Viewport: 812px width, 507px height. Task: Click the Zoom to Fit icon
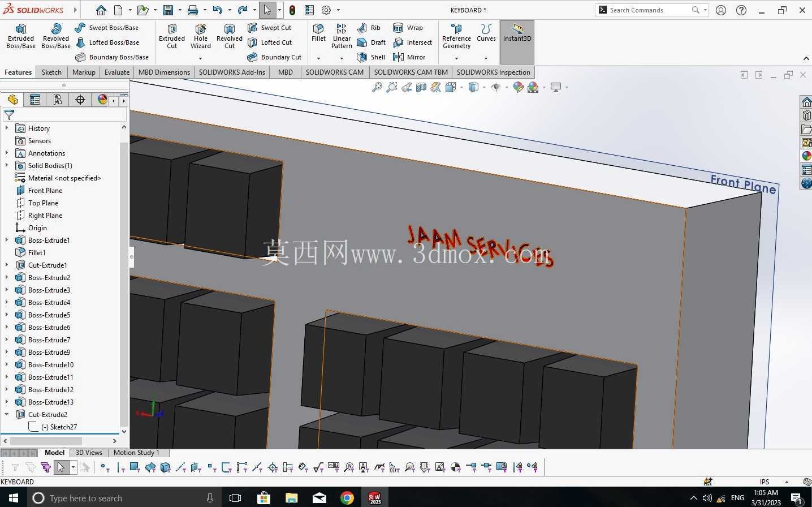377,87
